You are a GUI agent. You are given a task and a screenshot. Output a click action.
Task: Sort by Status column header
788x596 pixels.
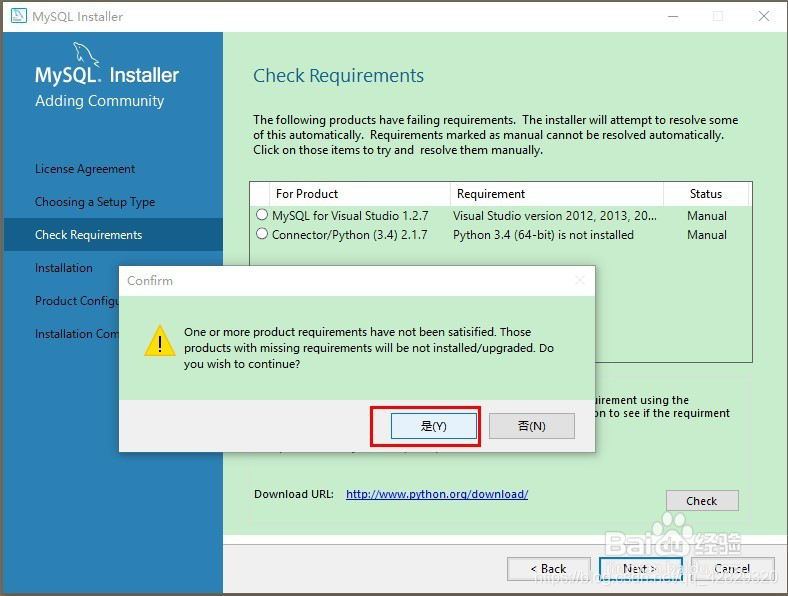[x=706, y=194]
